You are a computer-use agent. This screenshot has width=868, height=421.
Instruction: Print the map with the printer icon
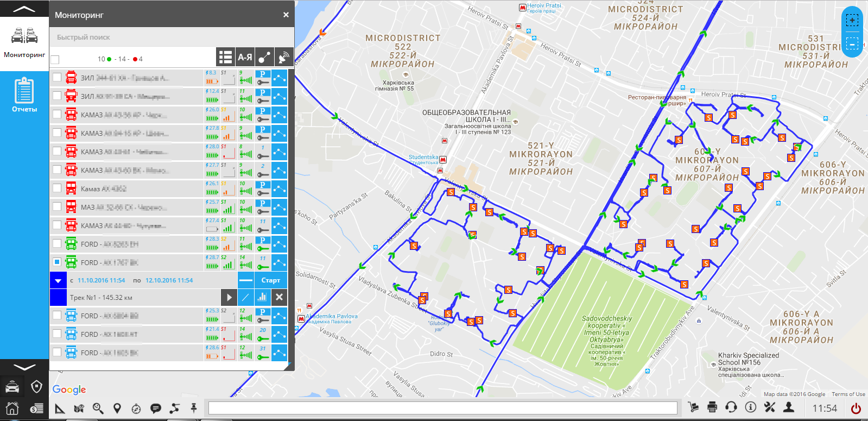712,407
